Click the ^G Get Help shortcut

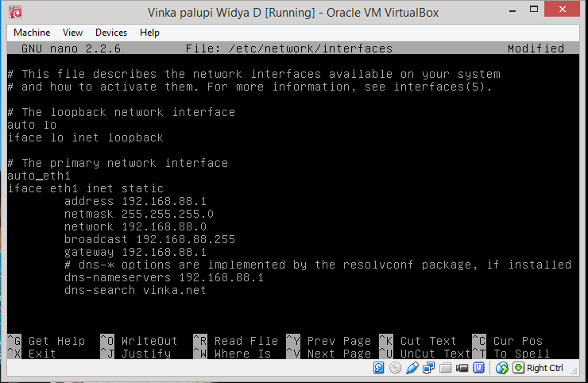coord(46,341)
